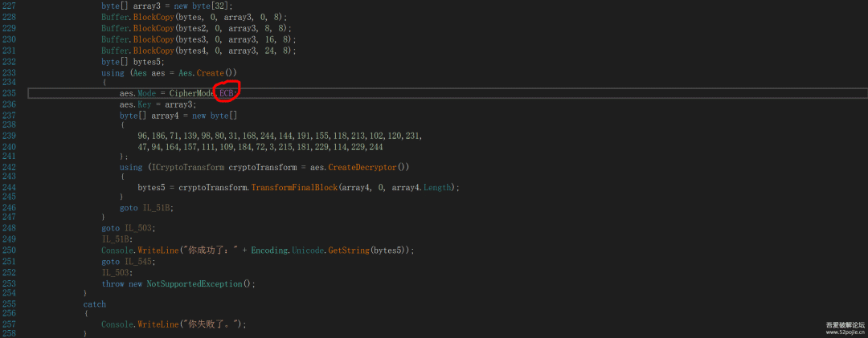The image size is (868, 338).
Task: Follow the goto IL_545 label on line 251
Action: (x=137, y=263)
